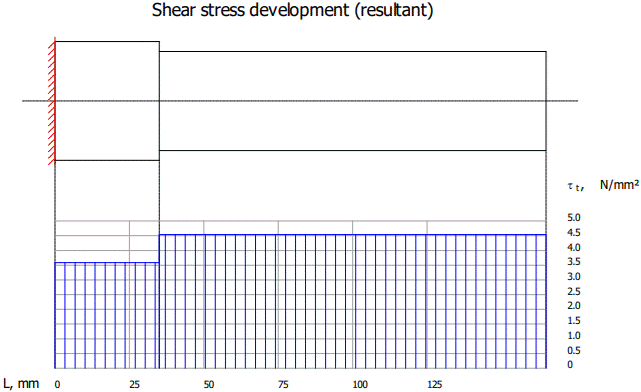Click the 'L, mm' axis label

click(x=21, y=383)
